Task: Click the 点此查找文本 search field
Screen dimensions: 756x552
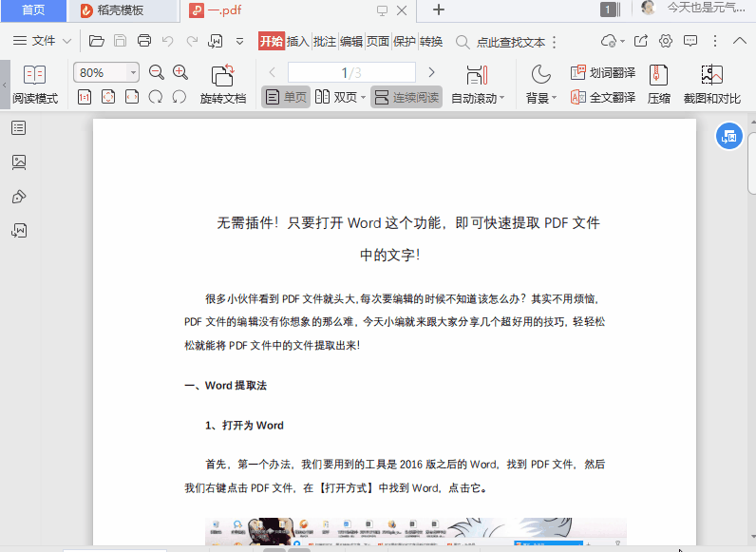Action: (511, 43)
